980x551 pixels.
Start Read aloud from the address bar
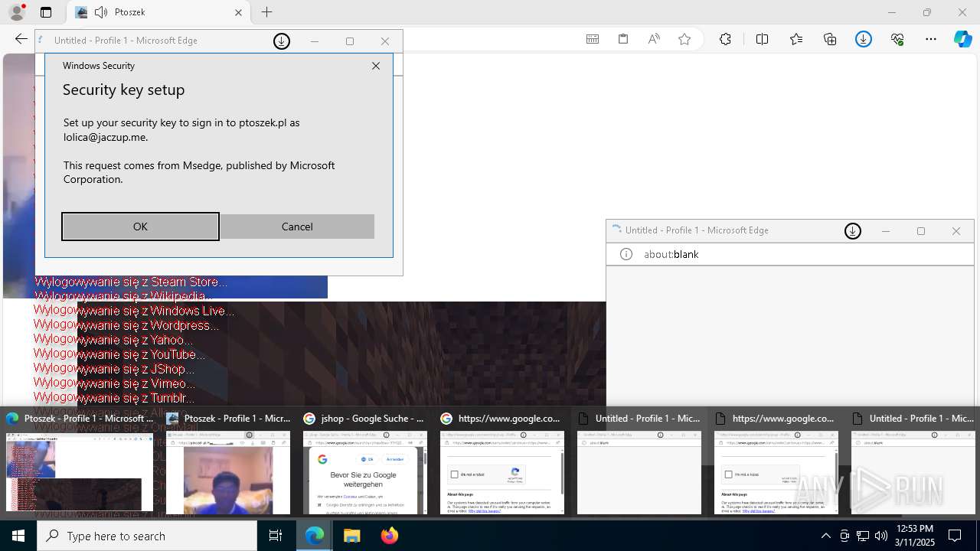click(654, 39)
